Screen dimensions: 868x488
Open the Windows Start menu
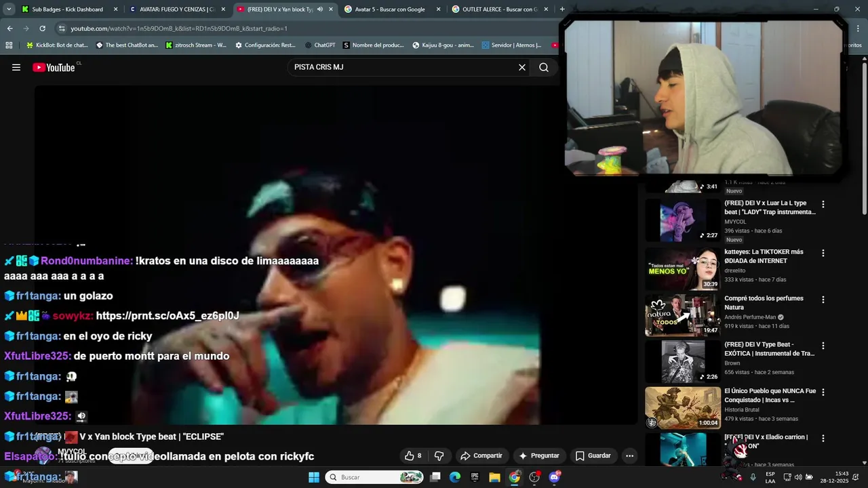(314, 477)
